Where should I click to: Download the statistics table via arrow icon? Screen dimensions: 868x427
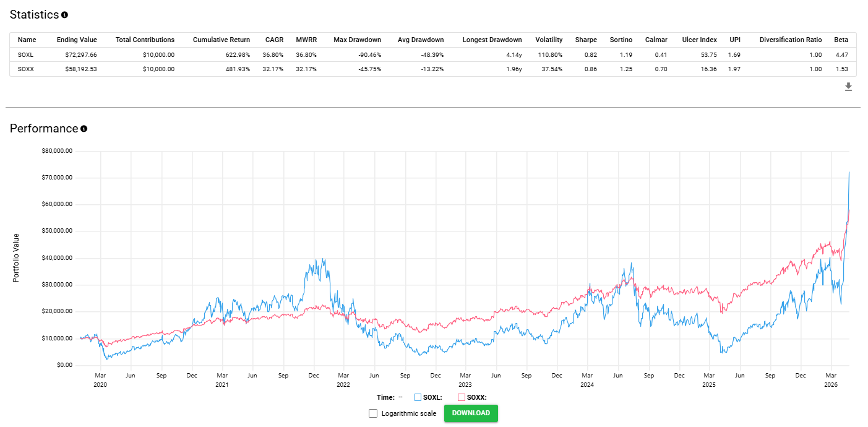[x=848, y=87]
